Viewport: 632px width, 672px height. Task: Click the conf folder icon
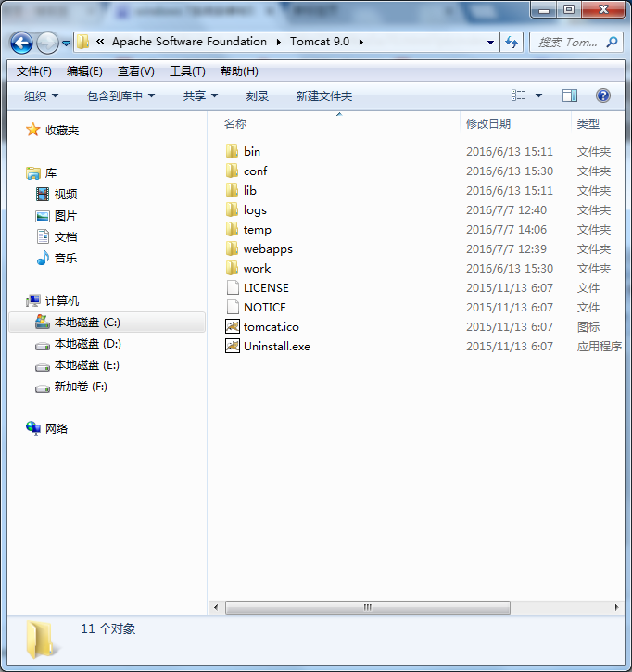pos(232,171)
